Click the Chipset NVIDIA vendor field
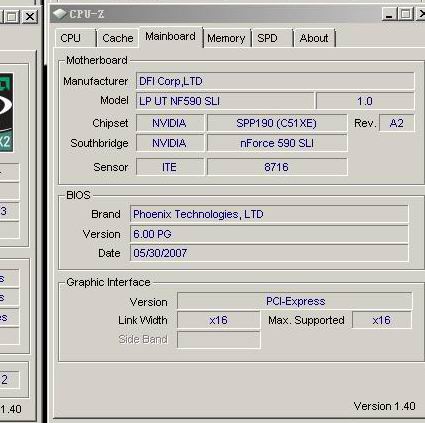Screen dimensions: 425x423 pyautogui.click(x=170, y=123)
